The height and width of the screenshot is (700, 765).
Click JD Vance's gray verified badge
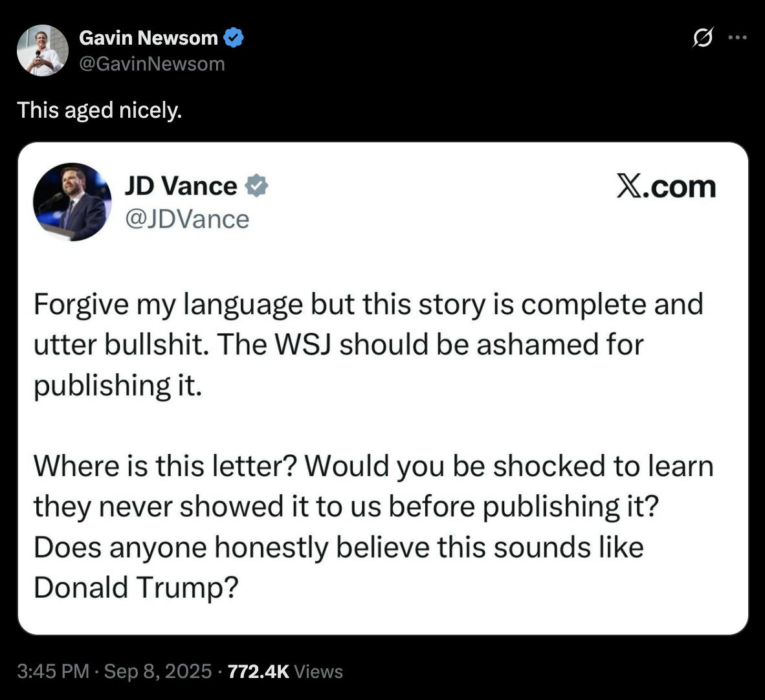coord(257,186)
